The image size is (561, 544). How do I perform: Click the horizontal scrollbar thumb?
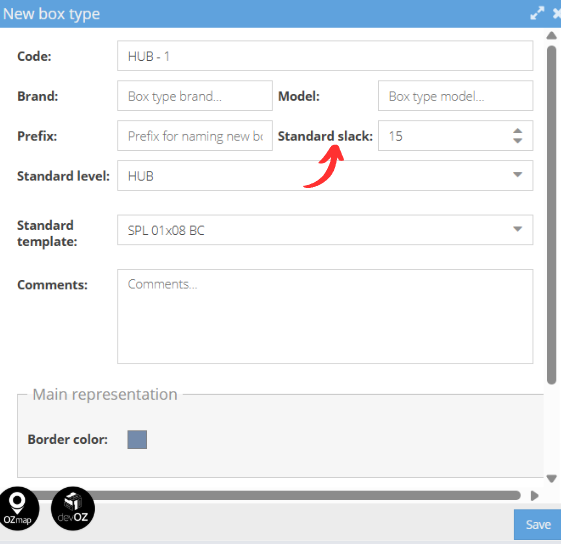click(279, 495)
